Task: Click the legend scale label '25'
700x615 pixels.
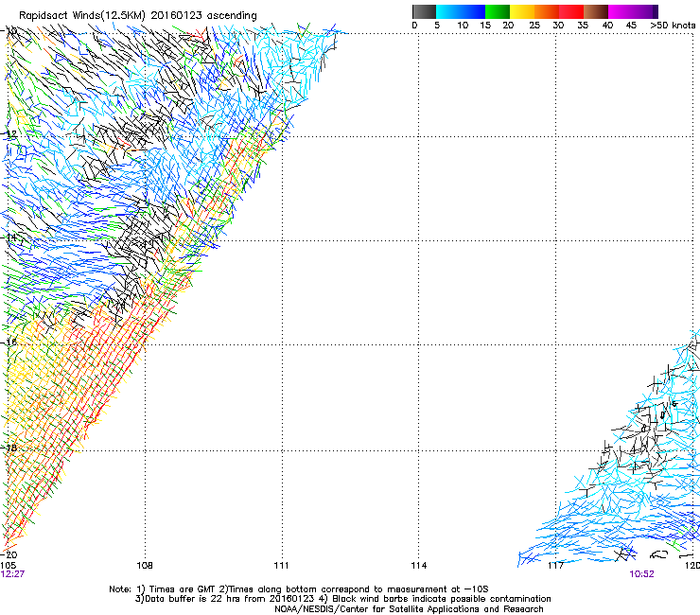Action: point(534,25)
